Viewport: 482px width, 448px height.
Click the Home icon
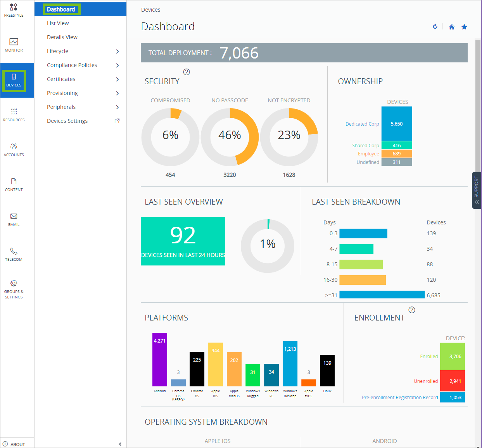pos(452,27)
